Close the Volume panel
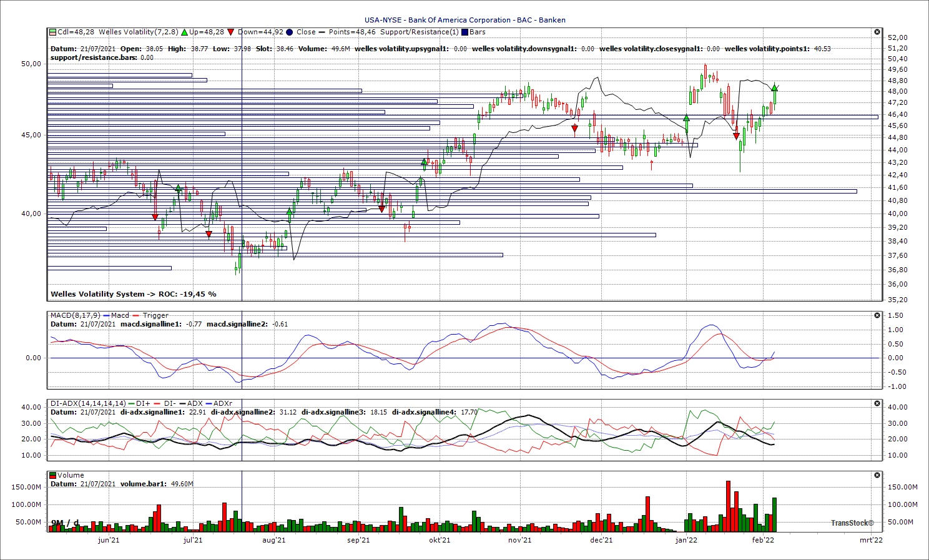 pyautogui.click(x=877, y=475)
